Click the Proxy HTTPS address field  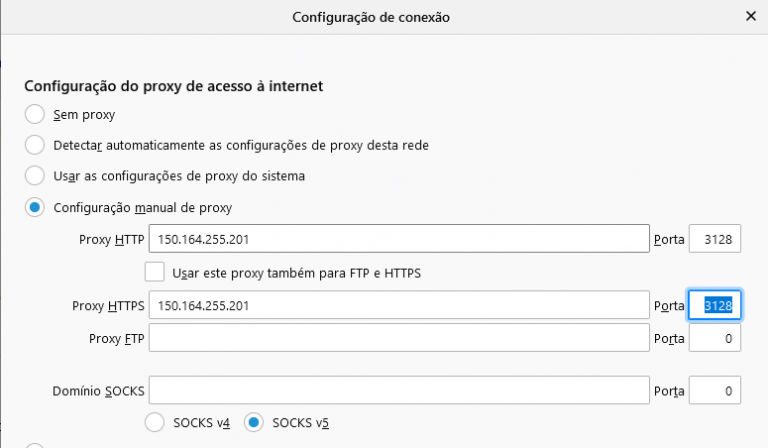(399, 305)
